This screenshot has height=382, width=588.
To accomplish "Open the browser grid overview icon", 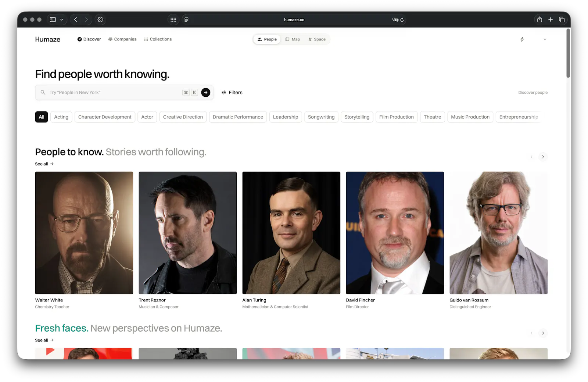I will 173,19.
